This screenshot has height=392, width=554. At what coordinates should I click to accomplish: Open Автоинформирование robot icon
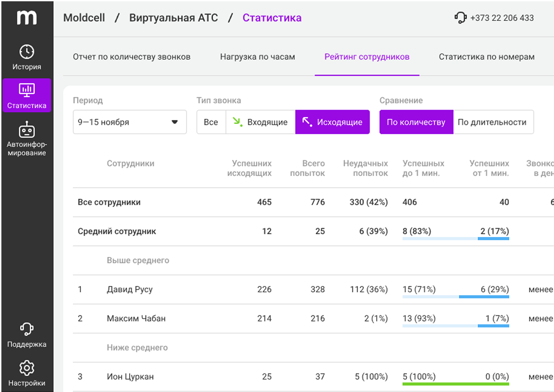(27, 129)
